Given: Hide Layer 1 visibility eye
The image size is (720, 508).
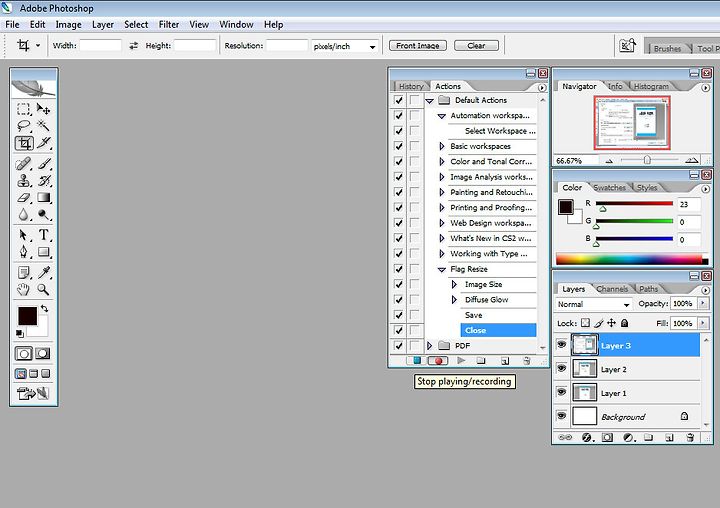Looking at the screenshot, I should pos(561,392).
